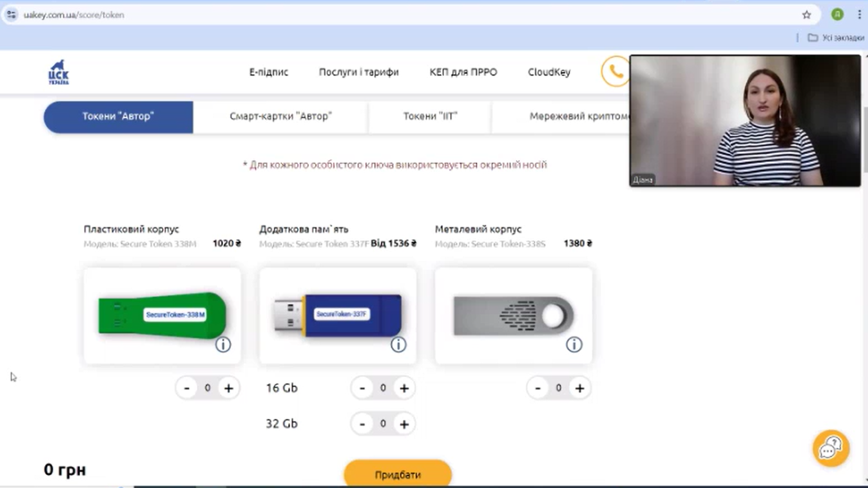The height and width of the screenshot is (488, 868).
Task: Decrease quantity of metal case token
Action: [x=538, y=388]
